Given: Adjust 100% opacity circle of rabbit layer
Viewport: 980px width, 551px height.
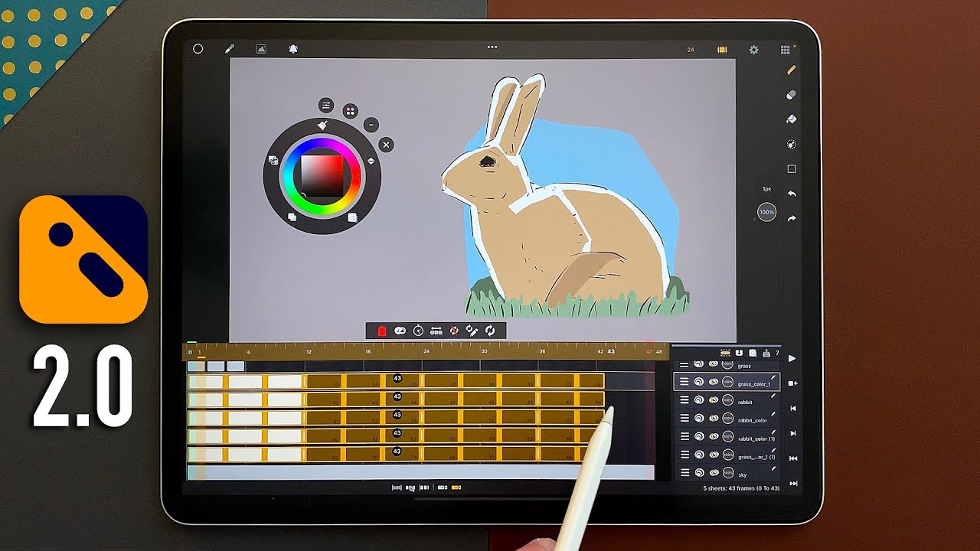Looking at the screenshot, I should pos(727,400).
